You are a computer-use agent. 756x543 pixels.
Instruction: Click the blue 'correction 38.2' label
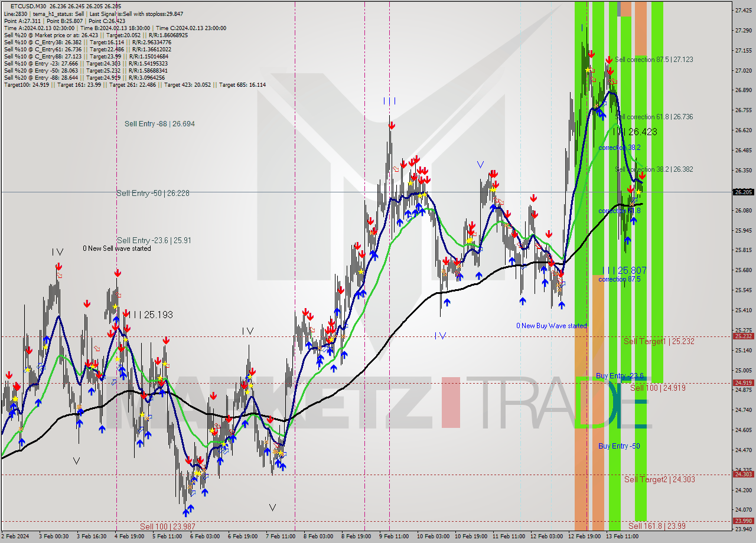coord(620,147)
